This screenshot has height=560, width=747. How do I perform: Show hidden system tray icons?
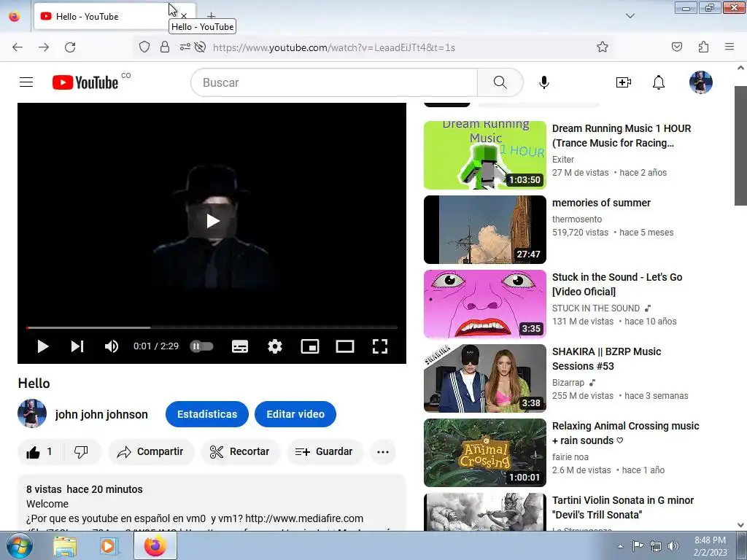coord(620,546)
